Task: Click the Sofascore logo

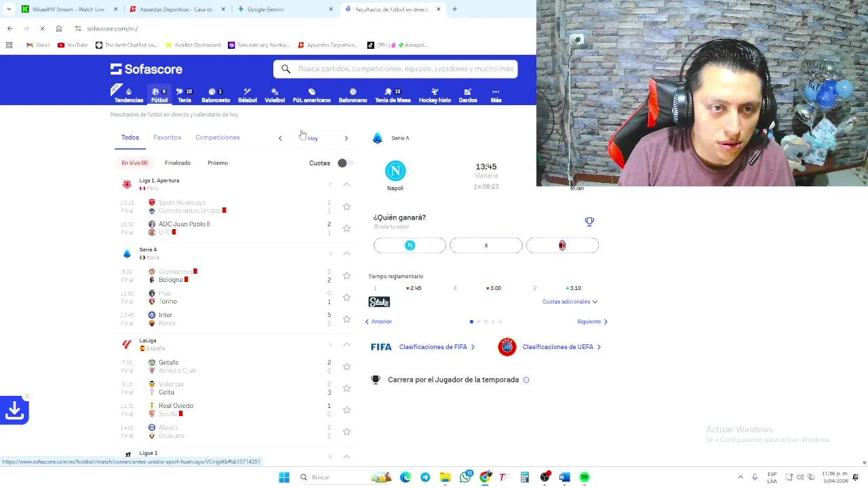Action: pyautogui.click(x=146, y=69)
